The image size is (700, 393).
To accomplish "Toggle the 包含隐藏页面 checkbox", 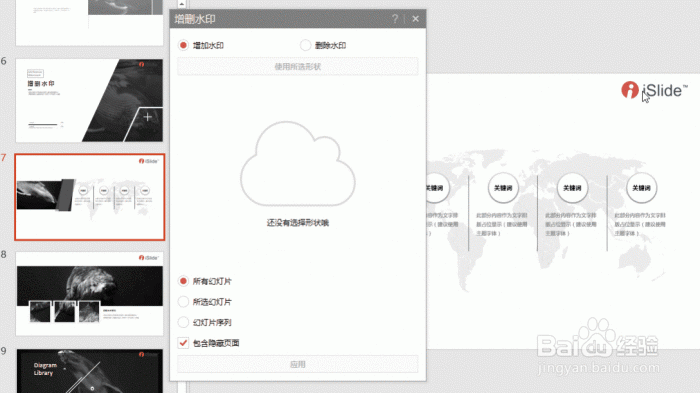I will point(183,343).
